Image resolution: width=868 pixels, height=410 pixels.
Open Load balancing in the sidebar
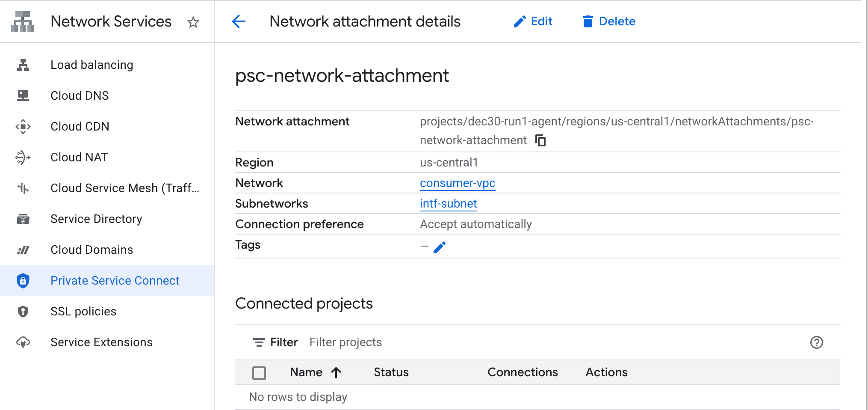click(92, 65)
